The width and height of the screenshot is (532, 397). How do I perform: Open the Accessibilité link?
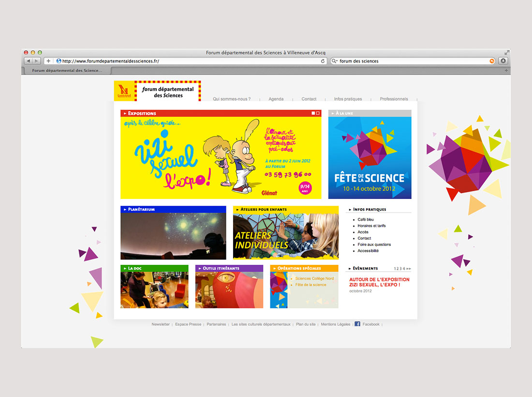(368, 251)
